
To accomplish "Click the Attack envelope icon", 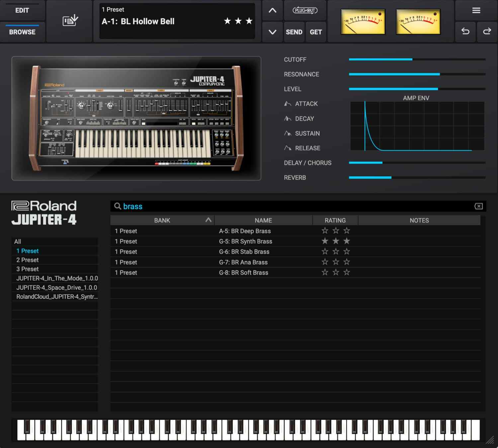I will pyautogui.click(x=288, y=104).
